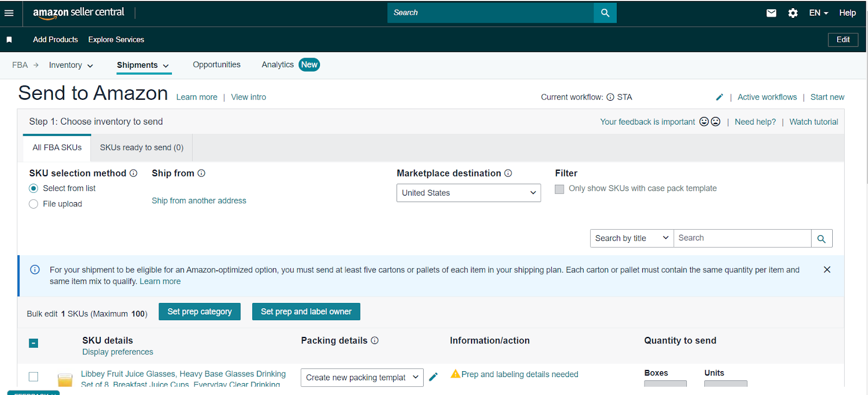
Task: Click the info icon in blue banner
Action: 35,270
